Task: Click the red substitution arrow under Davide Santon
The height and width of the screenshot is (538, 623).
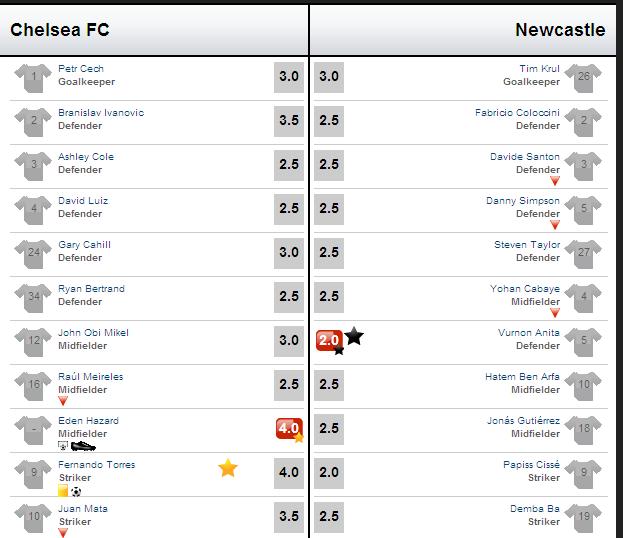Action: [555, 181]
